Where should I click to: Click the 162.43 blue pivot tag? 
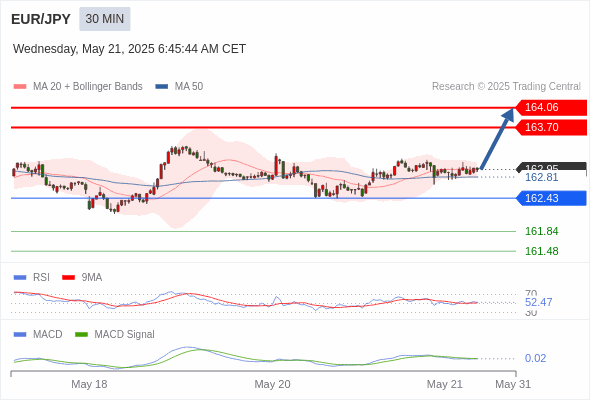pos(551,198)
